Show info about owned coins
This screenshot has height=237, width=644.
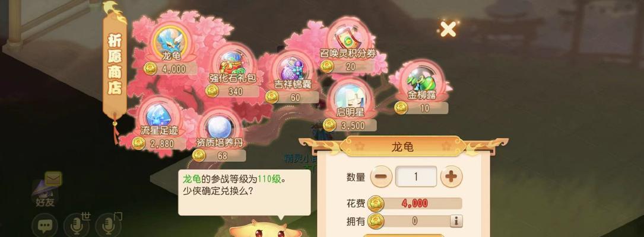pos(456,222)
